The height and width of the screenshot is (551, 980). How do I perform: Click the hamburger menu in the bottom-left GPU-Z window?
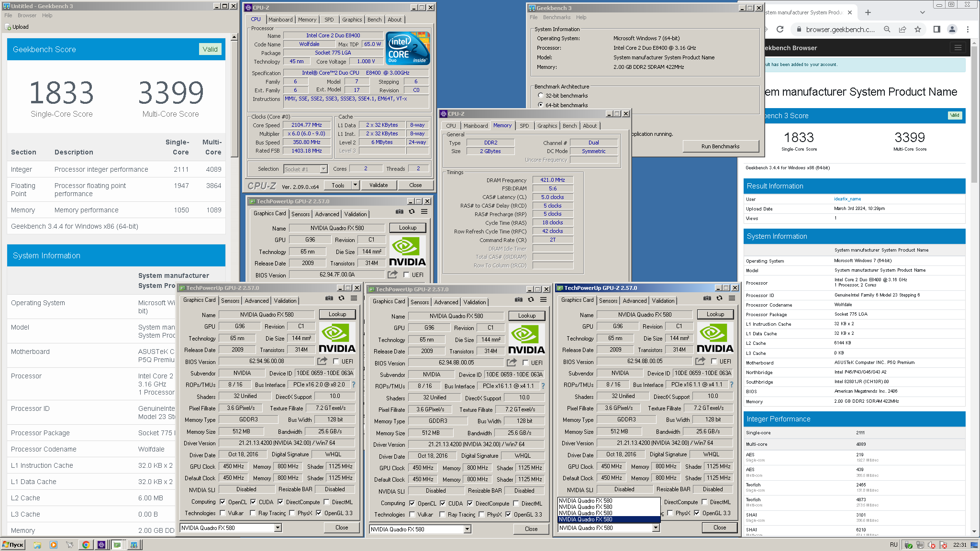coord(354,298)
